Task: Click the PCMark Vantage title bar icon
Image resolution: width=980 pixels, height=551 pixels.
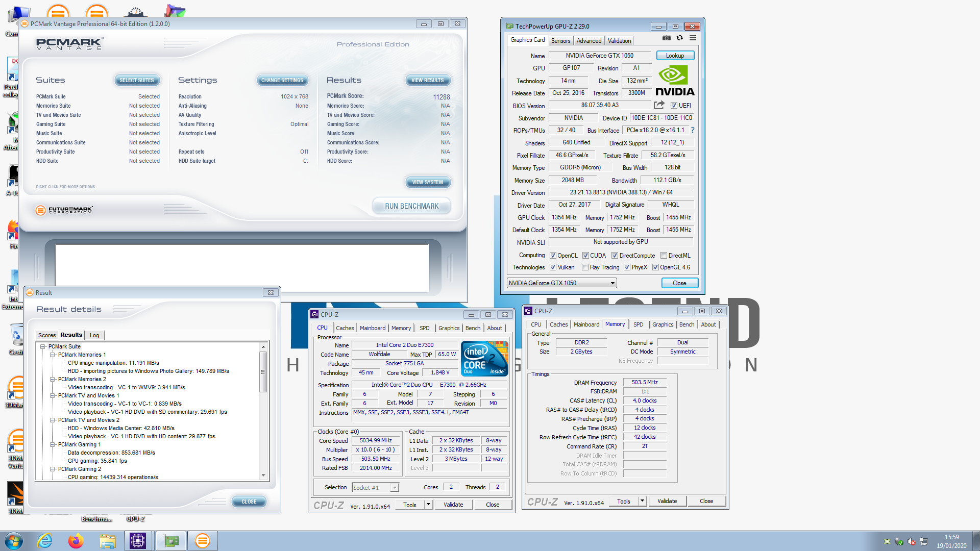Action: [x=24, y=24]
